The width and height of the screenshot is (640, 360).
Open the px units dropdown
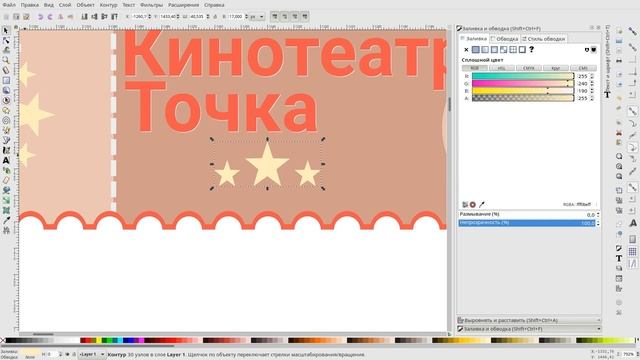257,17
